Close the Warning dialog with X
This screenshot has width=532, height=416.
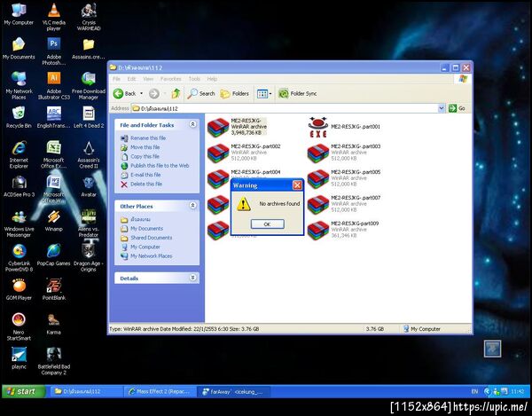pyautogui.click(x=297, y=184)
